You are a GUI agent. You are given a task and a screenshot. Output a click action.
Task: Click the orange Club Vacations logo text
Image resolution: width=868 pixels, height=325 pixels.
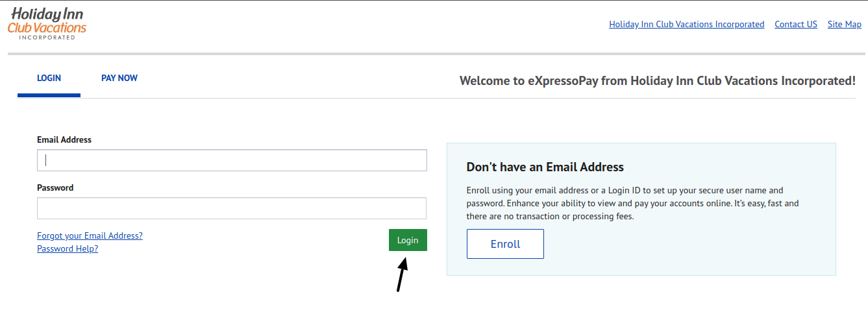pos(47,28)
